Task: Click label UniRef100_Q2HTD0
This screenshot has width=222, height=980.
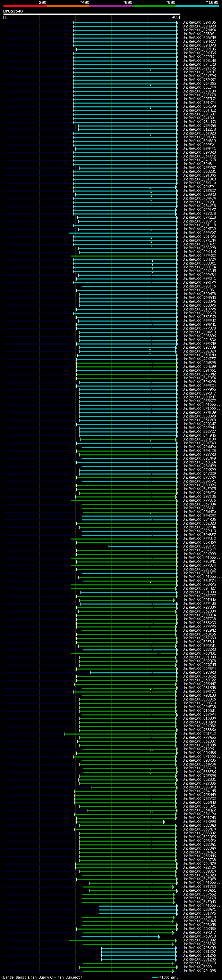Action: (x=199, y=439)
